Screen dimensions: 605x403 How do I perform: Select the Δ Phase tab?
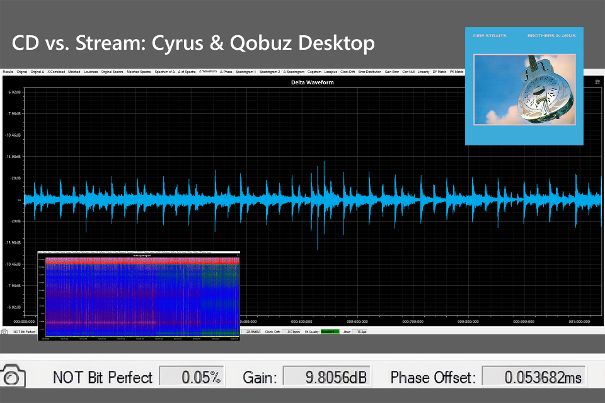(x=226, y=71)
